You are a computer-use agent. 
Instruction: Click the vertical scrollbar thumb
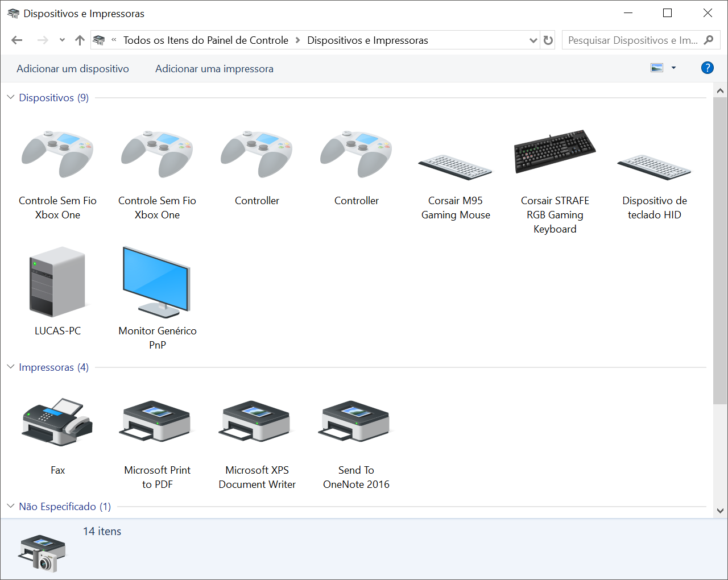click(720, 250)
